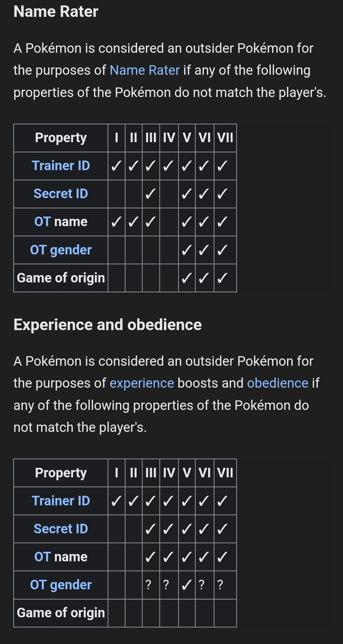The width and height of the screenshot is (343, 644).
Task: Click Gen III question mark in OT gender row
Action: pos(148,585)
